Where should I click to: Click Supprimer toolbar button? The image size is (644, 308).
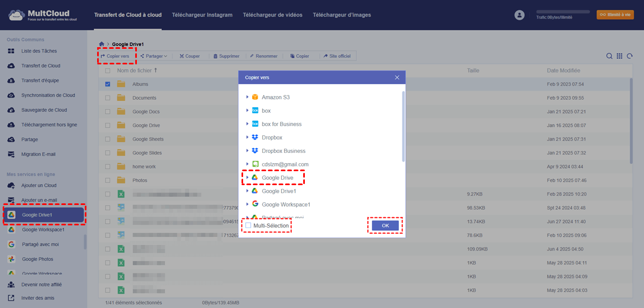[226, 56]
